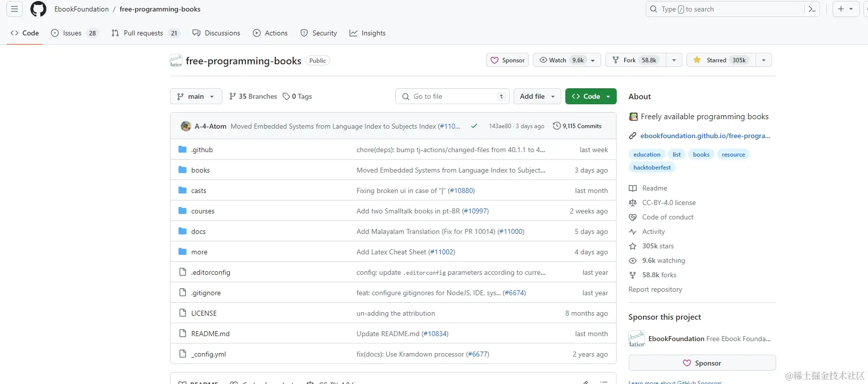Open free-programming-books breadcrumb link
Viewport: 868px width, 384px height.
pyautogui.click(x=160, y=9)
